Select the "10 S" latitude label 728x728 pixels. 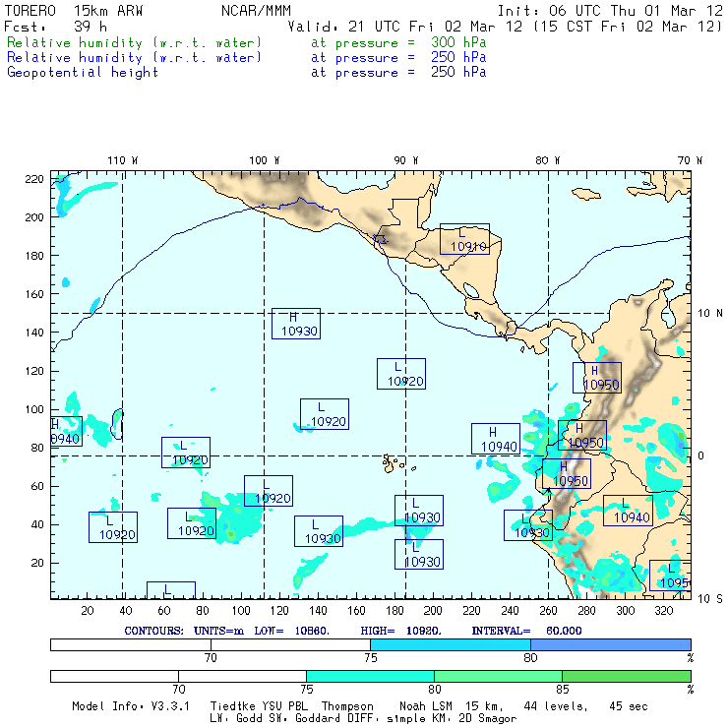(710, 599)
